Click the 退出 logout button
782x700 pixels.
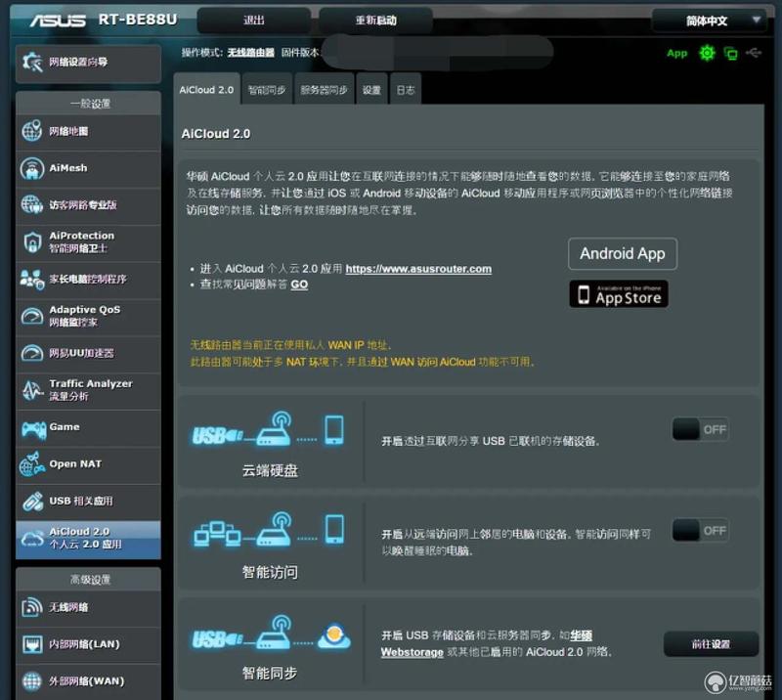click(x=254, y=21)
